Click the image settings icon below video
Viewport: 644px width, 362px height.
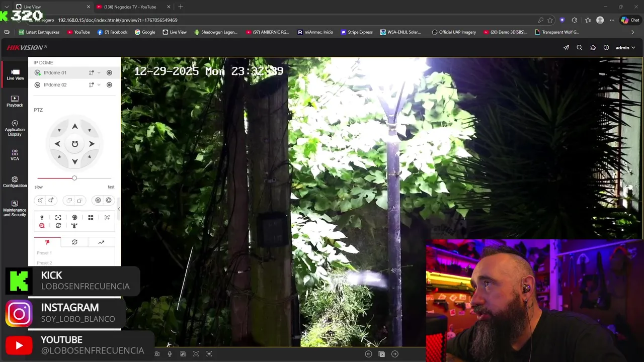(183, 354)
